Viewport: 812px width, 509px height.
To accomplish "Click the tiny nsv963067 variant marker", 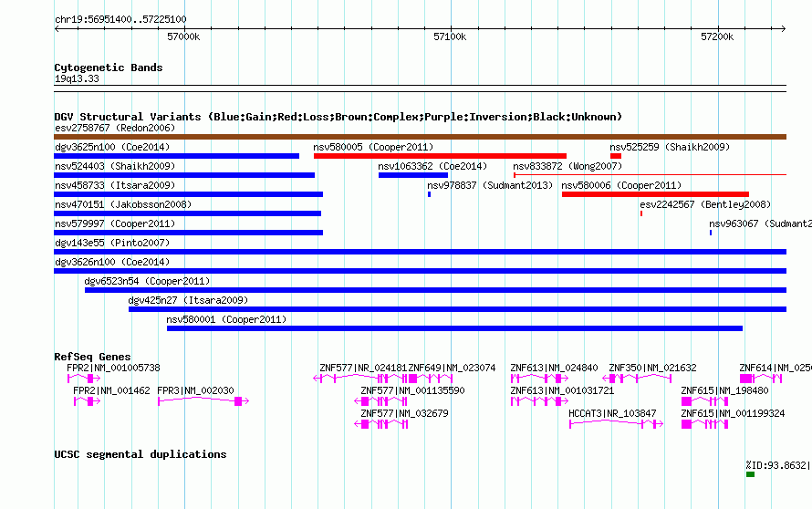I will click(711, 233).
